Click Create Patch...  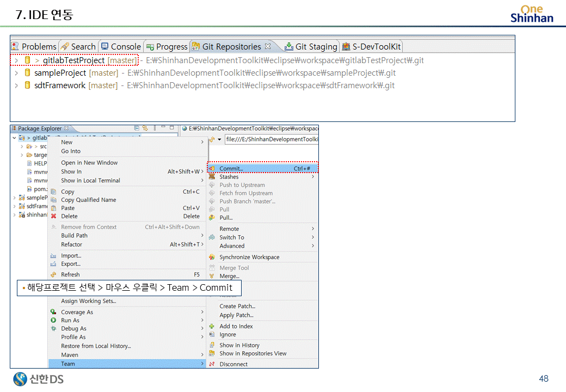[263, 306]
